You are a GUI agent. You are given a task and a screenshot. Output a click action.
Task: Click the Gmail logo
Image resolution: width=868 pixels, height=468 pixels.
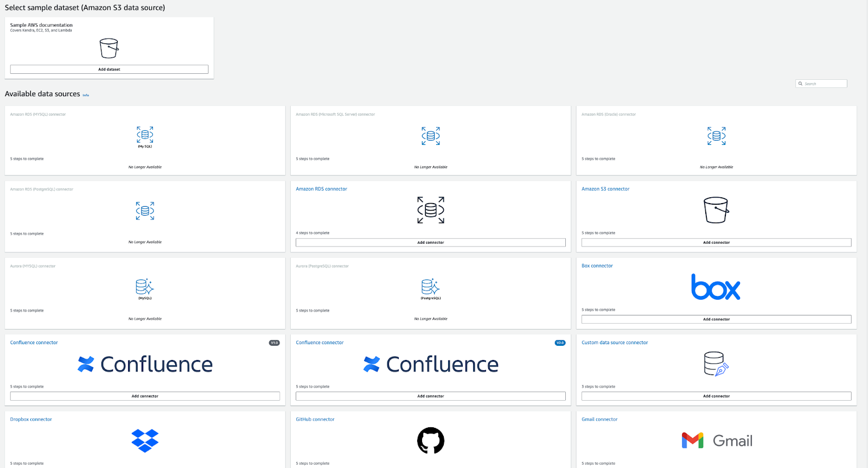point(717,440)
